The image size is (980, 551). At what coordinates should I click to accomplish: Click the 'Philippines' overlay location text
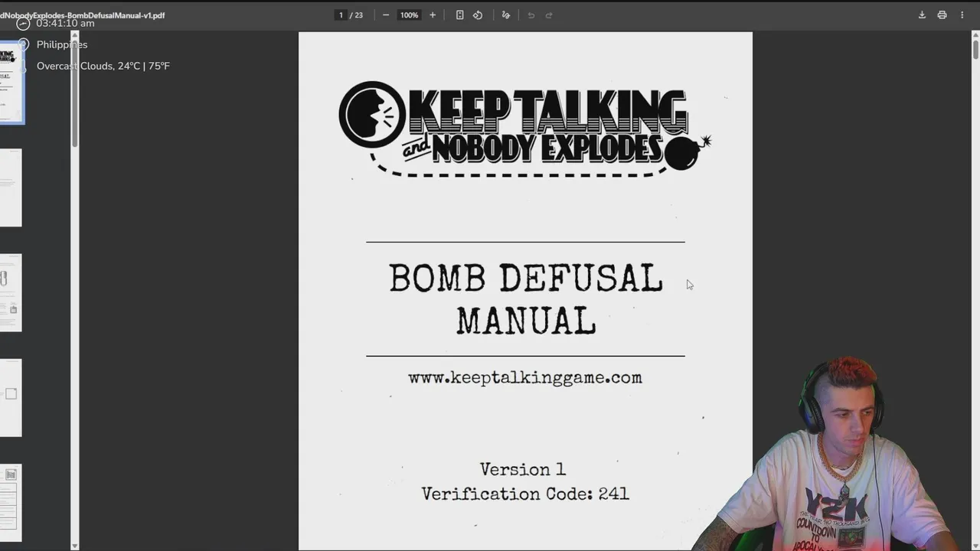point(62,44)
